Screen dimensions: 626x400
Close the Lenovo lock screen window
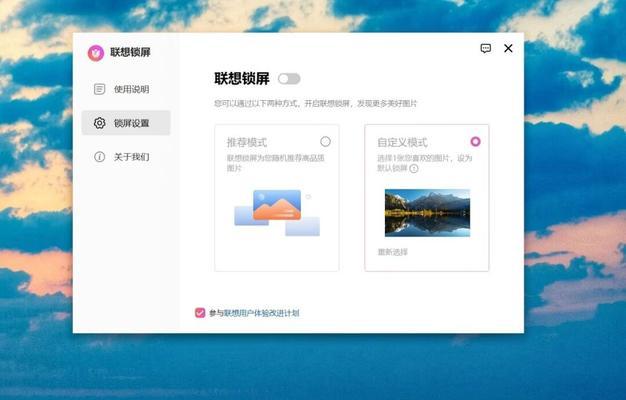point(508,48)
